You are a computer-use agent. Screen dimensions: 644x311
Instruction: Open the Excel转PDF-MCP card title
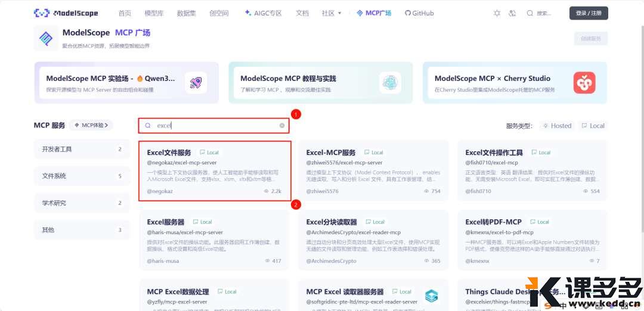[493, 222]
